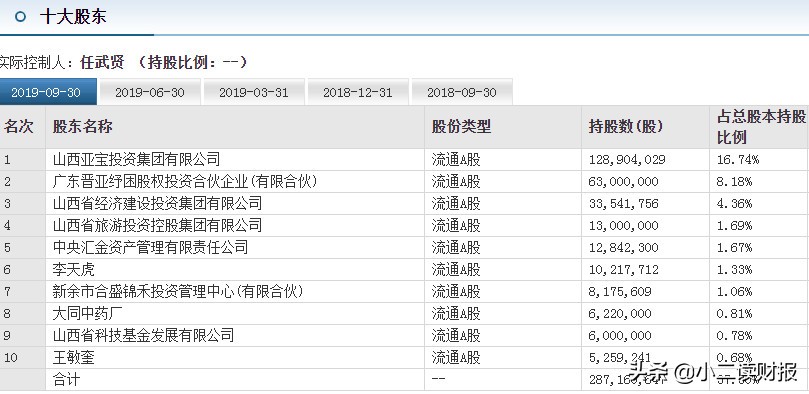This screenshot has width=809, height=394.
Task: Click share count 12,842,300
Action: point(623,248)
